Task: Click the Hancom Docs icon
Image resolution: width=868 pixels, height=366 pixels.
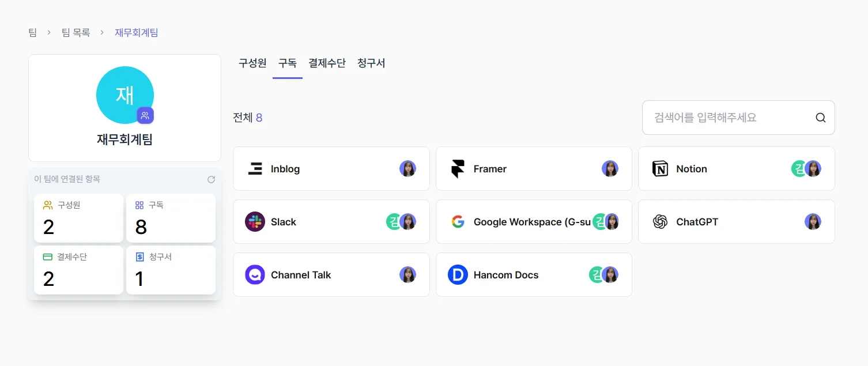Action: (x=458, y=275)
